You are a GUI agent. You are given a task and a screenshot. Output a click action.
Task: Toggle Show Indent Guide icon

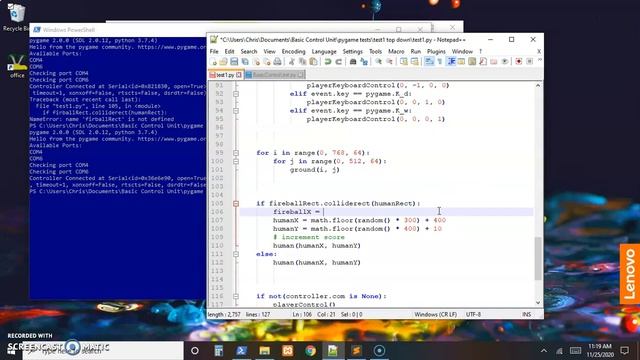tap(451, 62)
